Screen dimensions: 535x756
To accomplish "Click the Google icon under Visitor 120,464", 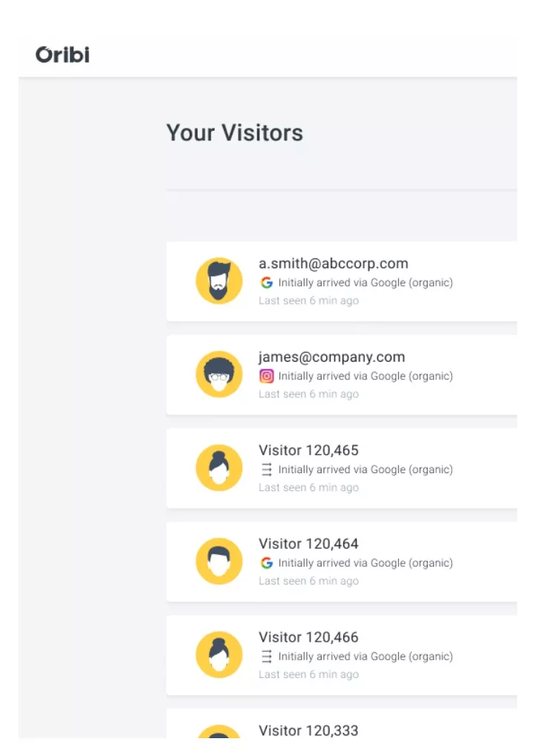I will 266,563.
